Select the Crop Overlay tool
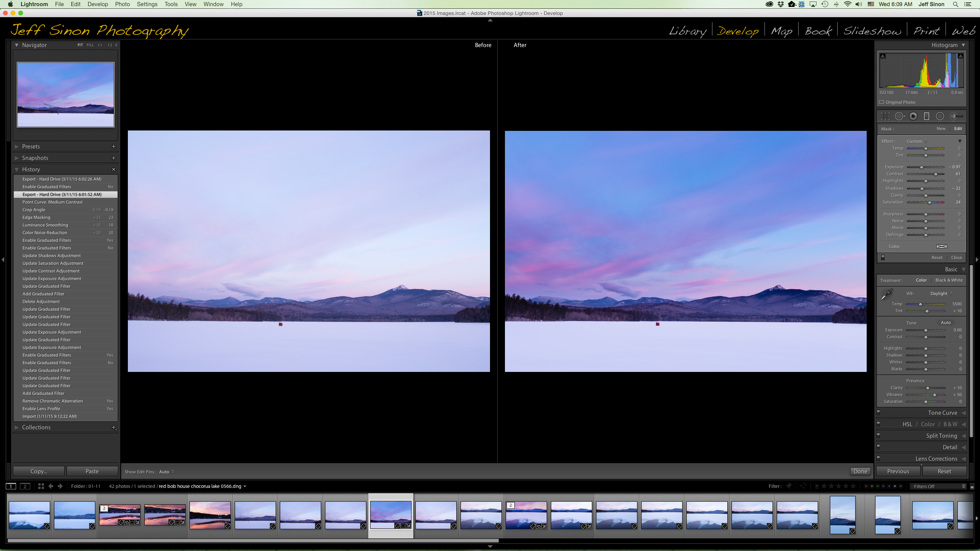Viewport: 980px width, 551px height. click(x=885, y=116)
